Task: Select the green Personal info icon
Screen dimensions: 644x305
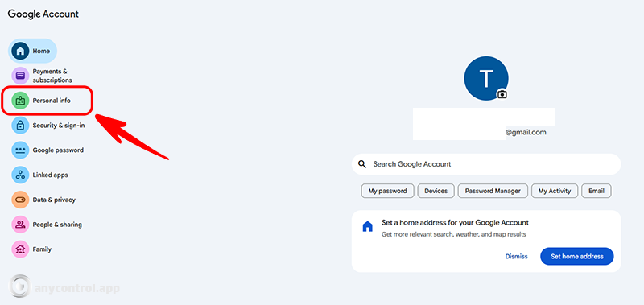Action: point(20,100)
